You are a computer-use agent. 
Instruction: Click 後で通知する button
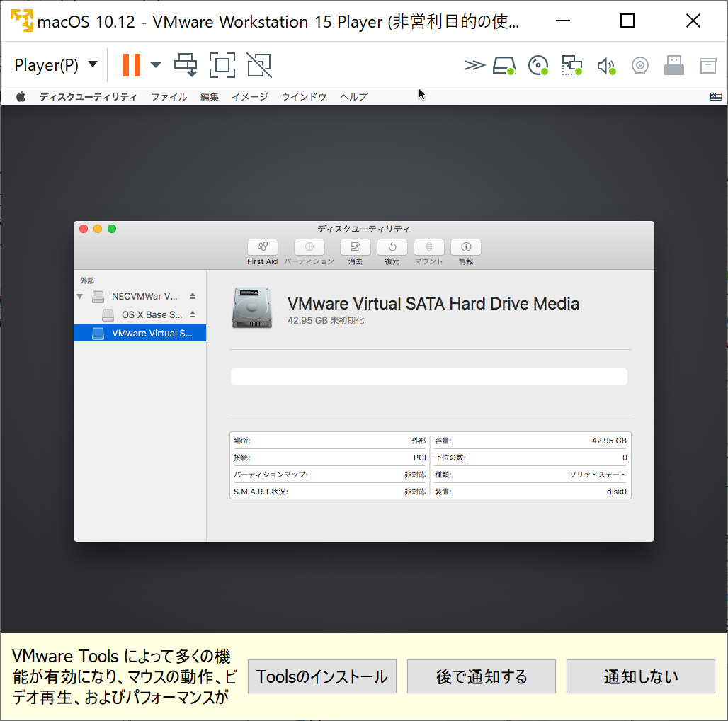tap(482, 676)
